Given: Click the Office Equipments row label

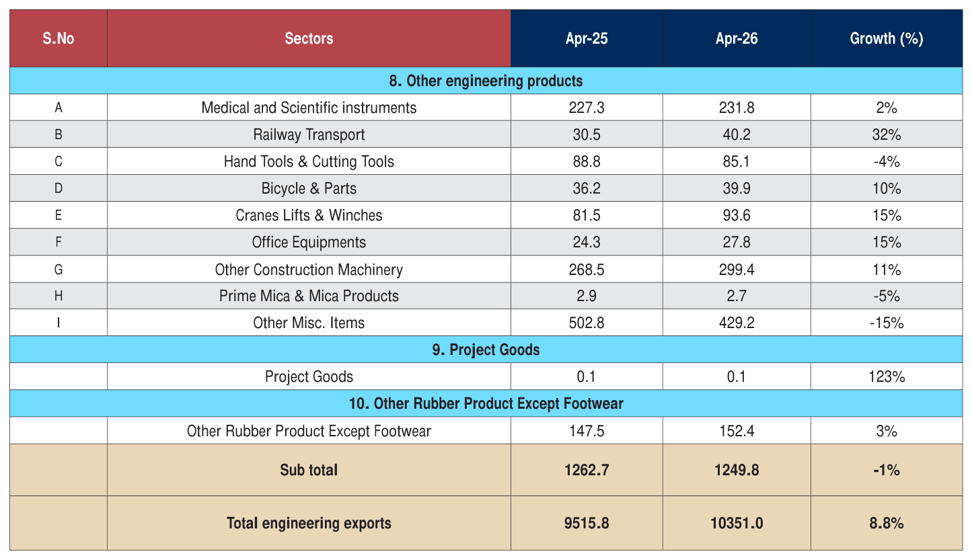Looking at the screenshot, I should 309,242.
